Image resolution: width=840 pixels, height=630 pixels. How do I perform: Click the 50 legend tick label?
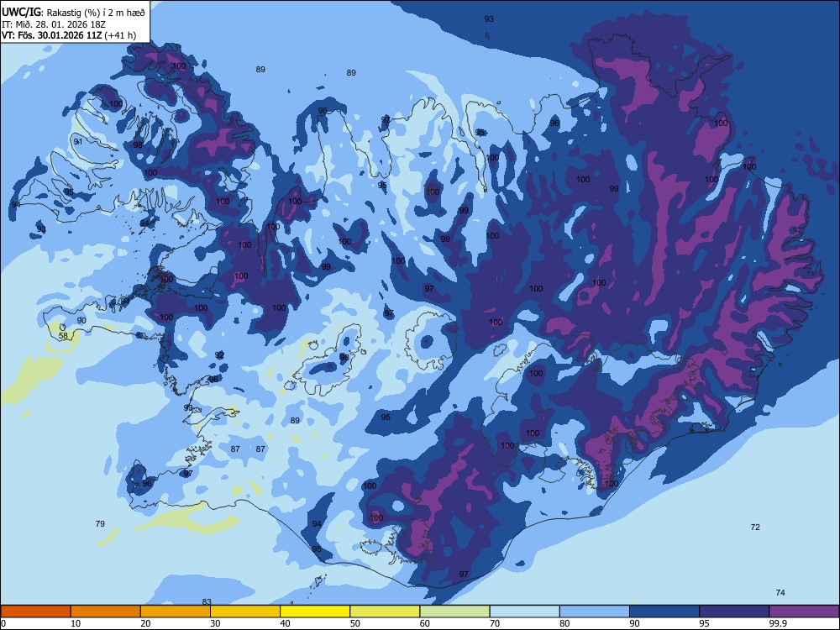click(x=354, y=623)
